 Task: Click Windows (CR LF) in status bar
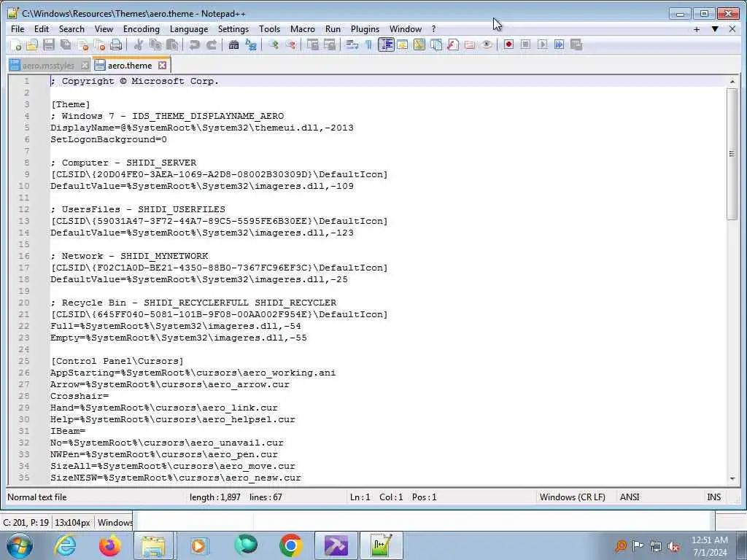(x=572, y=497)
